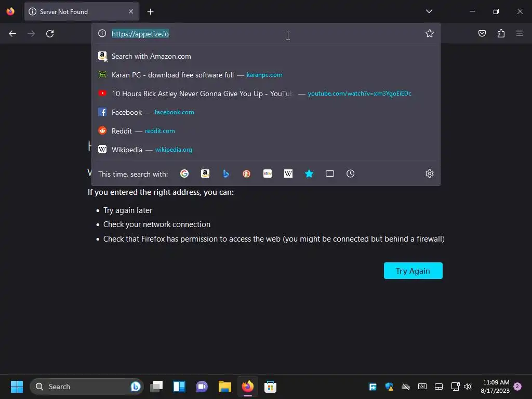Open the Facebook suggestion
The image size is (532, 399).
267,112
